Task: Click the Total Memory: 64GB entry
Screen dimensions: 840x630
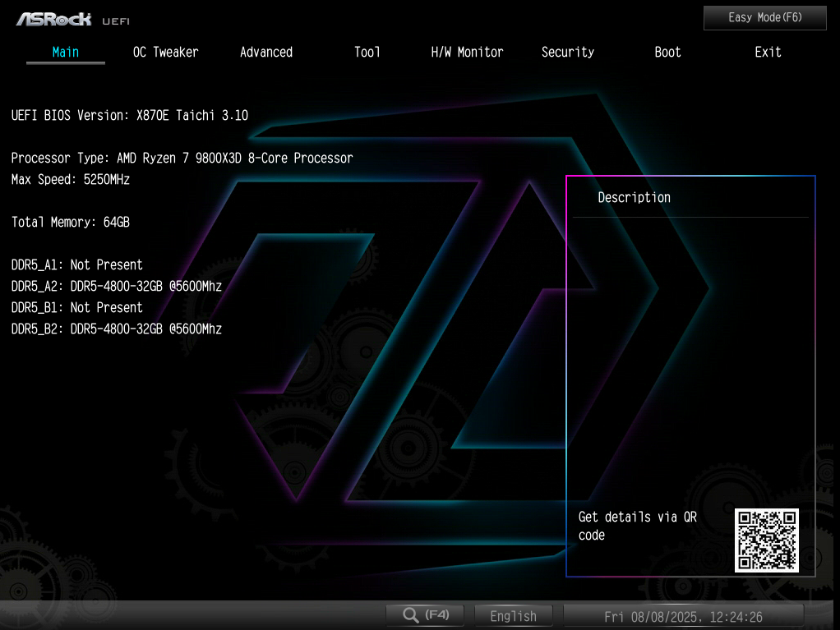Action: point(71,222)
